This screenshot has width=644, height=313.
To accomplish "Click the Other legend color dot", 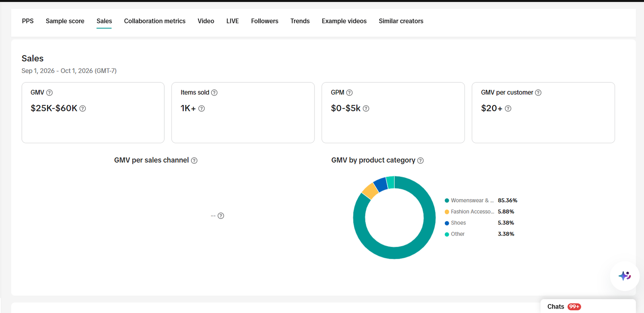I will [x=447, y=234].
